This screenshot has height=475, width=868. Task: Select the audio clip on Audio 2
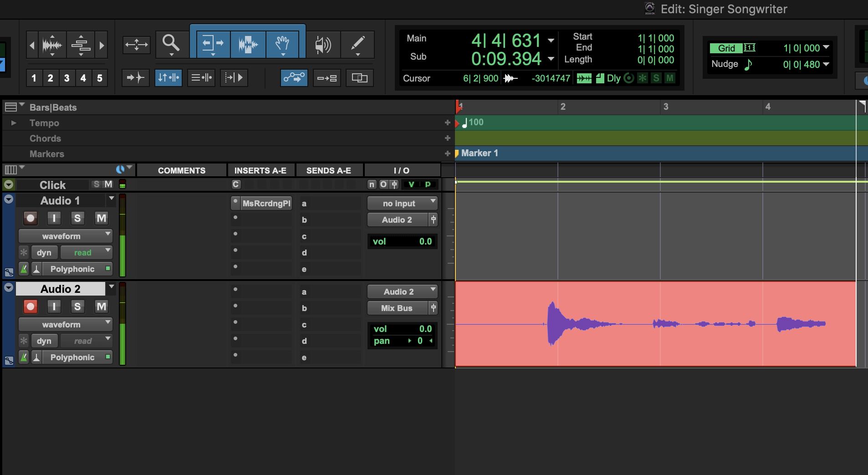[655, 324]
